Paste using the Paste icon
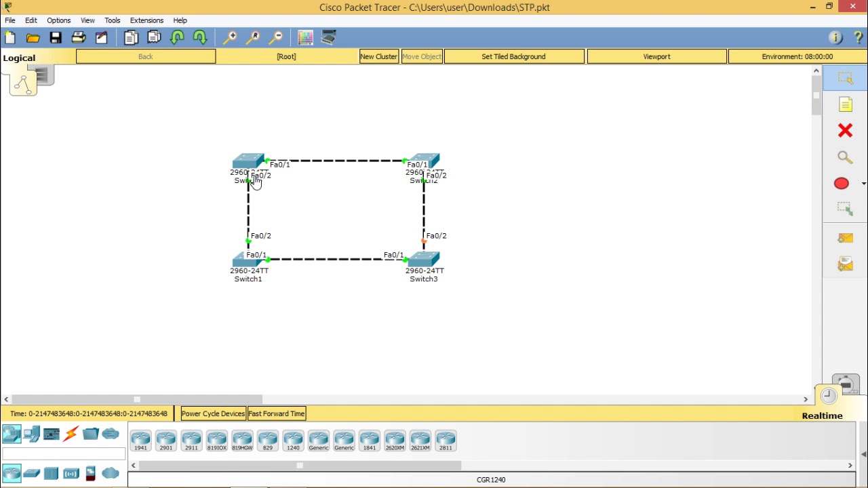Image resolution: width=868 pixels, height=488 pixels. 154,38
